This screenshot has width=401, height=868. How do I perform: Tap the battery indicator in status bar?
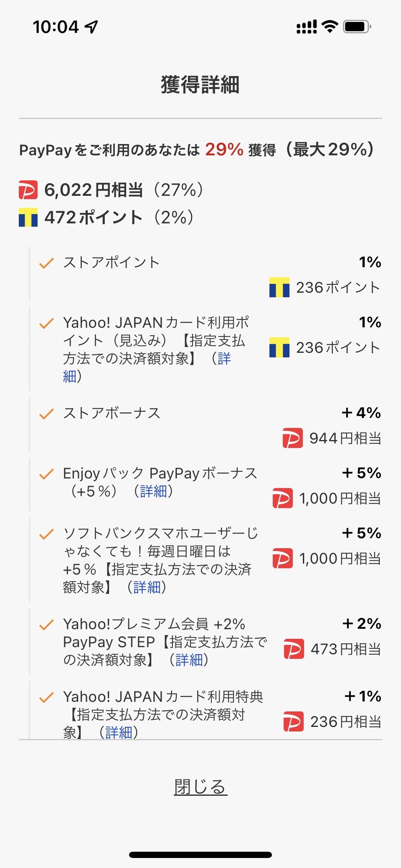click(x=356, y=27)
